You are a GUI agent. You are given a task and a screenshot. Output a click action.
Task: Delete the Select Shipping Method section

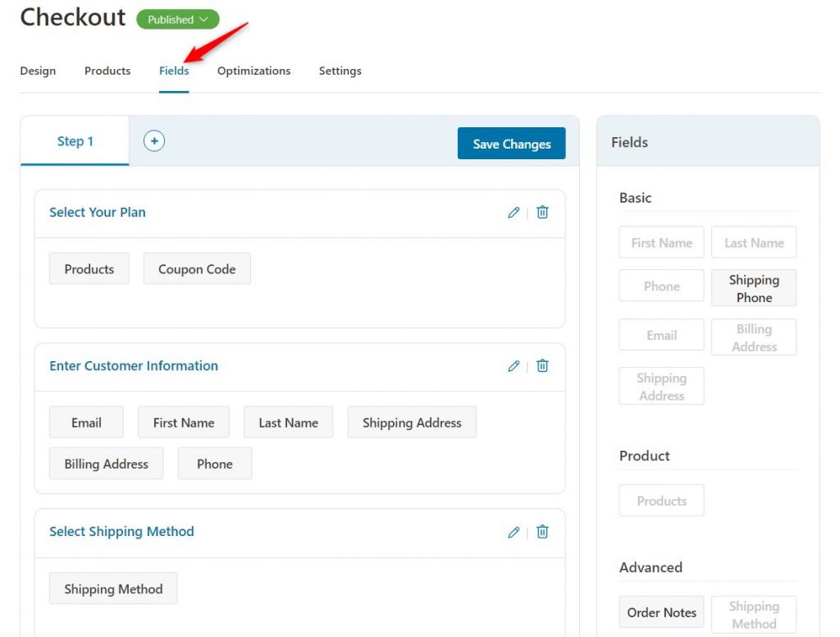[542, 532]
